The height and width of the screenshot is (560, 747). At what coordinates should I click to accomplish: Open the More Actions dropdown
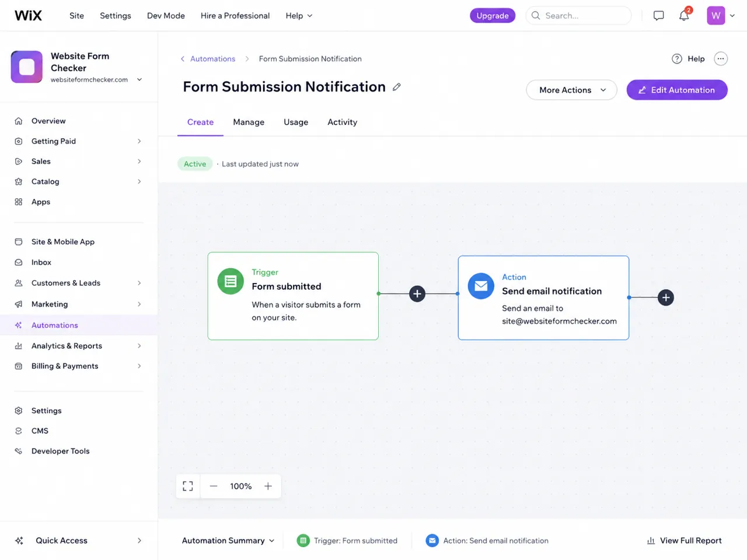[571, 90]
